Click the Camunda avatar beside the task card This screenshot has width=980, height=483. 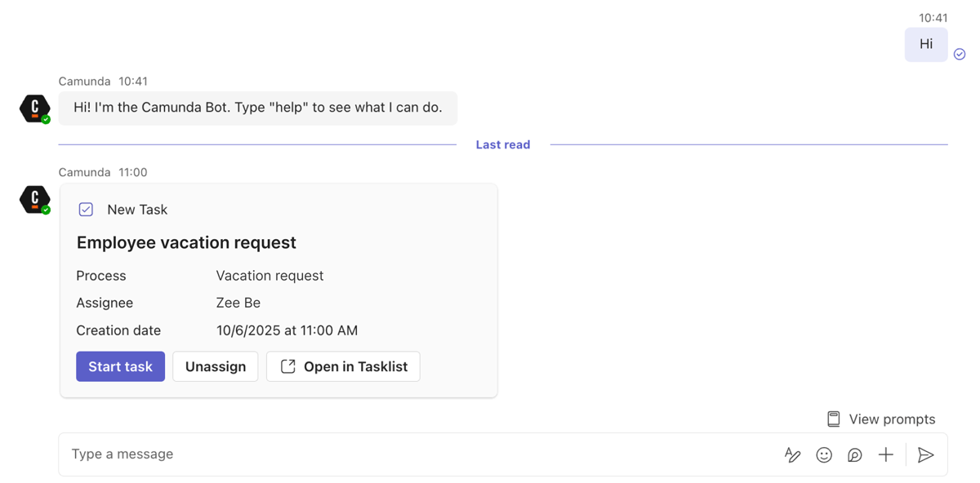point(35,200)
